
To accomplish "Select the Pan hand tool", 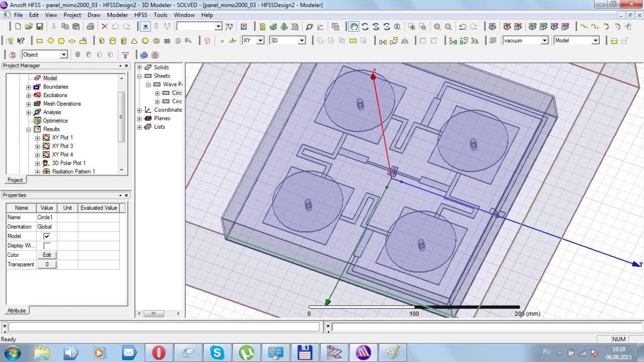I will tap(354, 27).
